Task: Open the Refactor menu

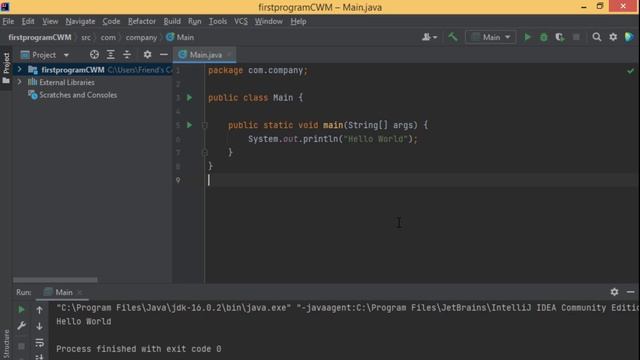Action: click(142, 21)
